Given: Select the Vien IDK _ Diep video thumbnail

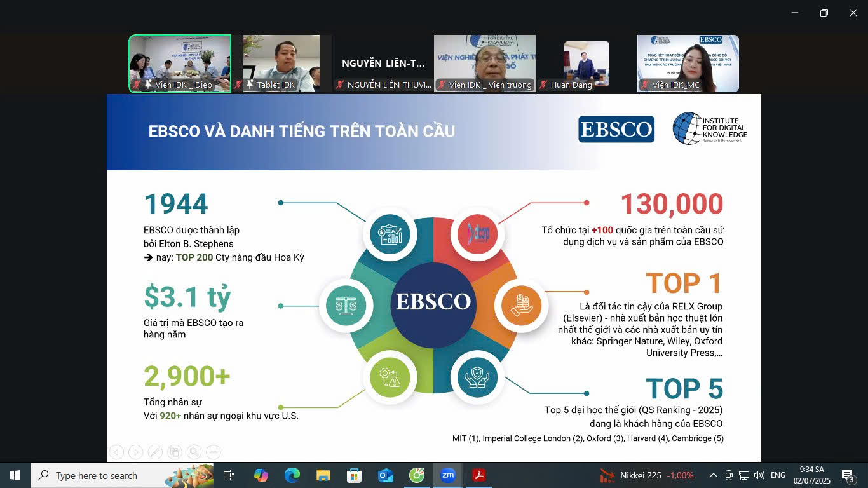Looking at the screenshot, I should click(180, 64).
